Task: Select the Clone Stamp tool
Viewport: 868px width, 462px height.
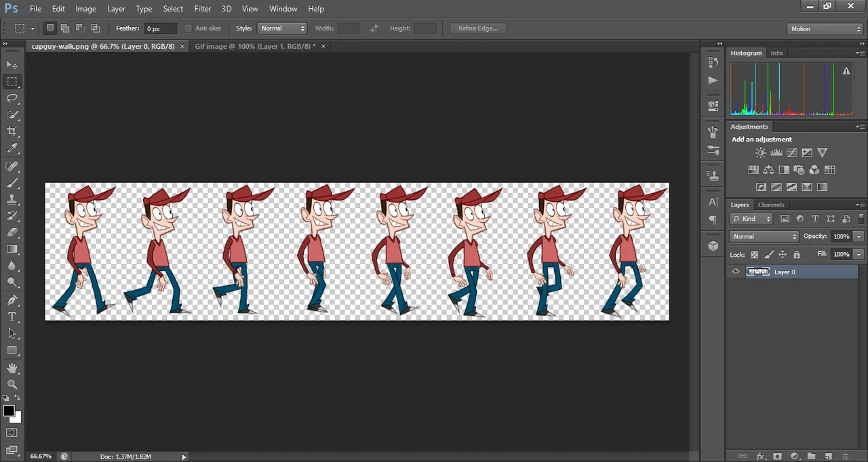Action: tap(12, 200)
